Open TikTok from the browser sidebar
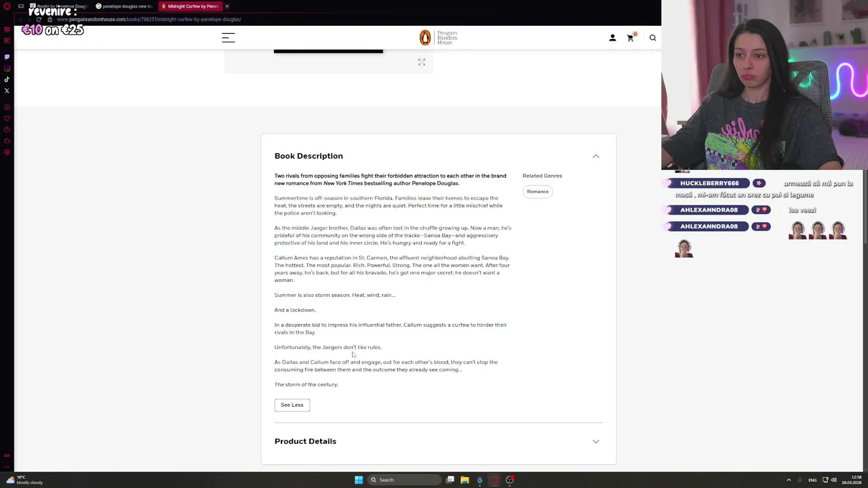Image resolution: width=868 pixels, height=488 pixels. [7, 79]
